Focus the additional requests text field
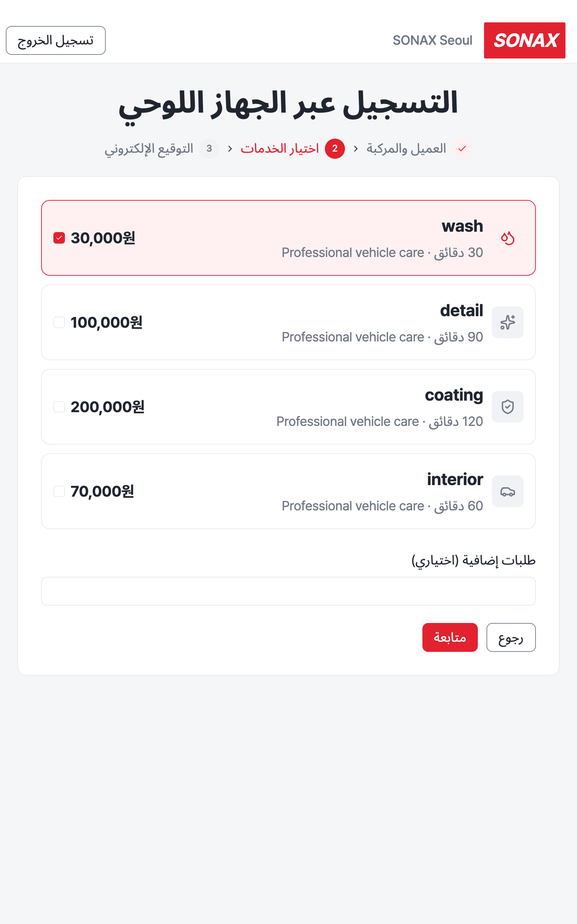This screenshot has height=924, width=577. pos(288,591)
